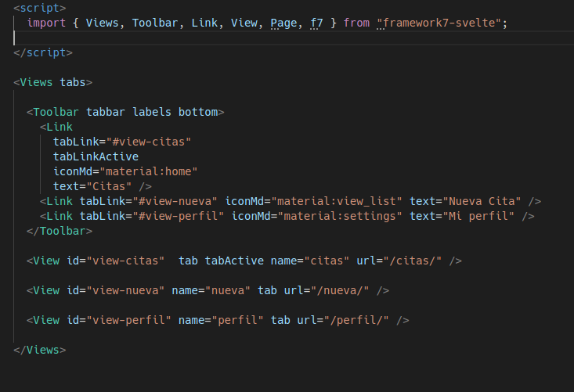The height and width of the screenshot is (392, 574).
Task: Click the View id="view-citas" line
Action: coord(244,261)
